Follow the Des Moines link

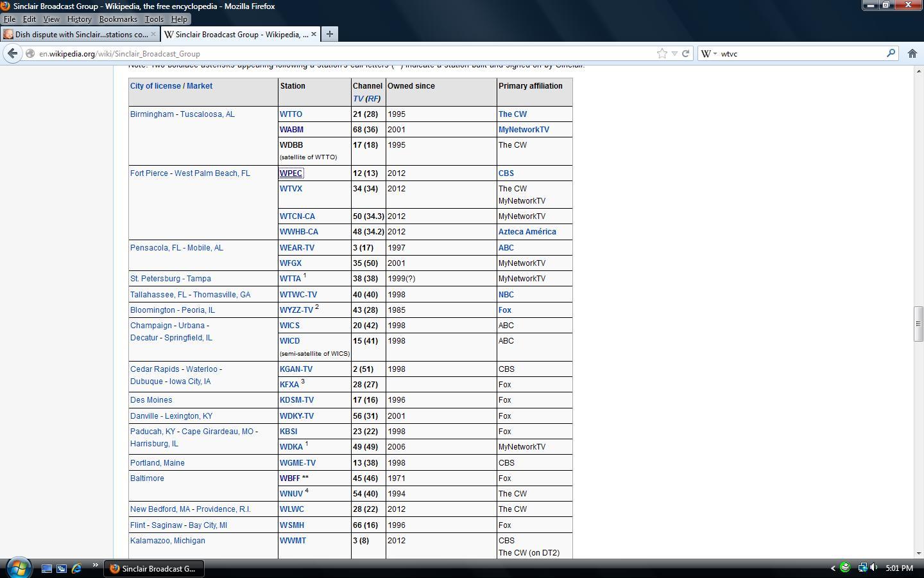click(151, 400)
